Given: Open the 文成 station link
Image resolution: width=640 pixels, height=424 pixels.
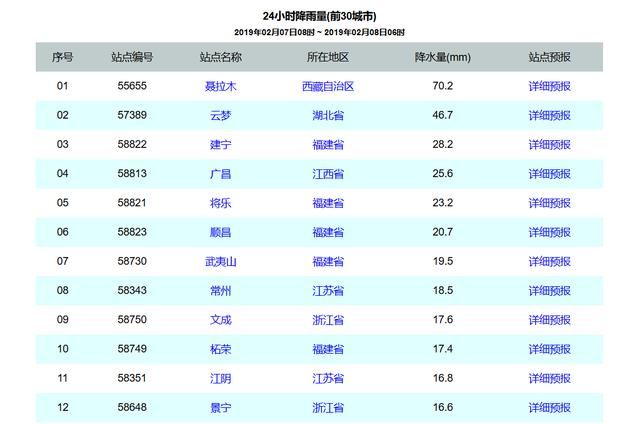Looking at the screenshot, I should point(220,320).
